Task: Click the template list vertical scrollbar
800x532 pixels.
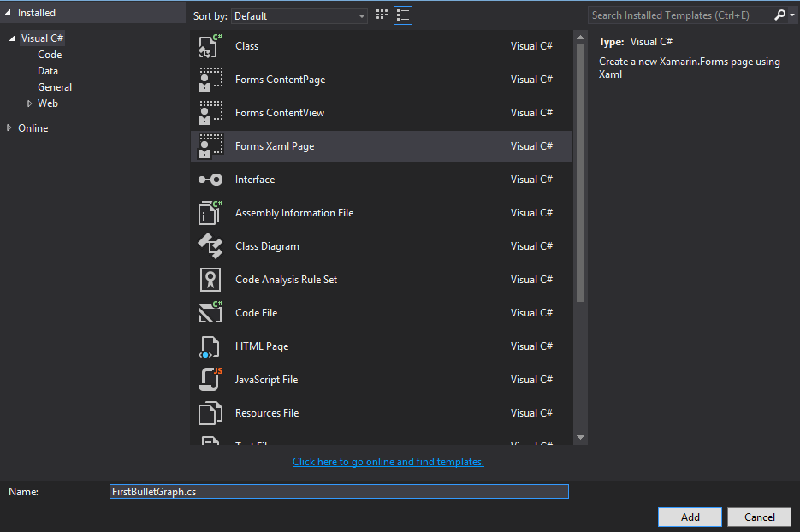Action: (580, 171)
